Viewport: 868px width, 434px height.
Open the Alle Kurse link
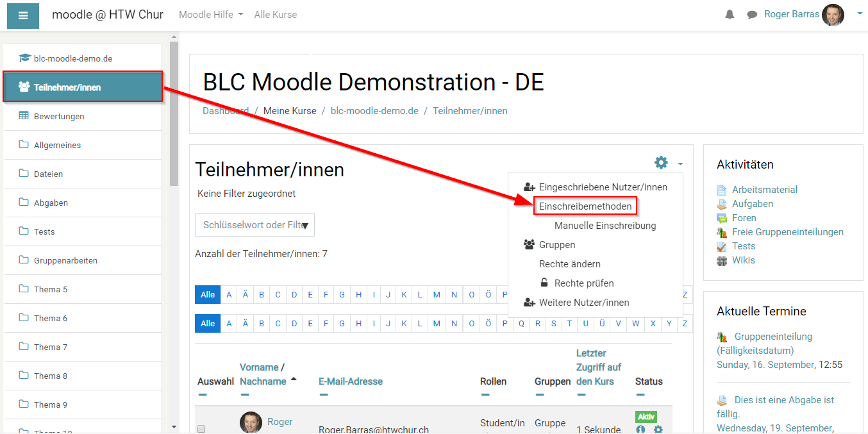[276, 14]
